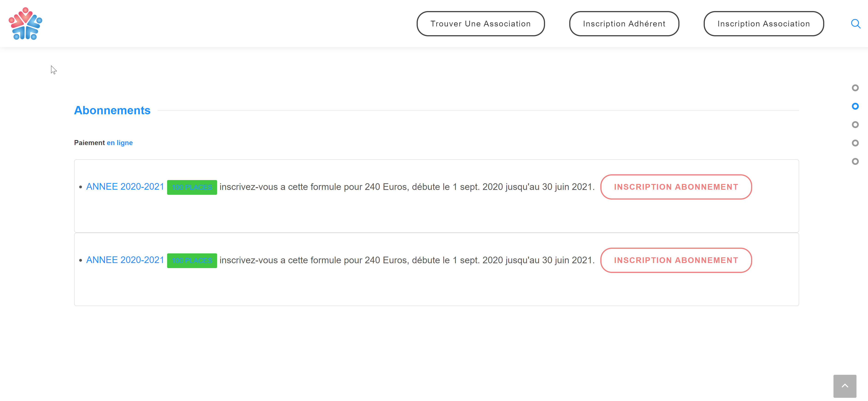This screenshot has width=868, height=401.
Task: Open second ANNEE 2020-2021 link
Action: pyautogui.click(x=125, y=260)
